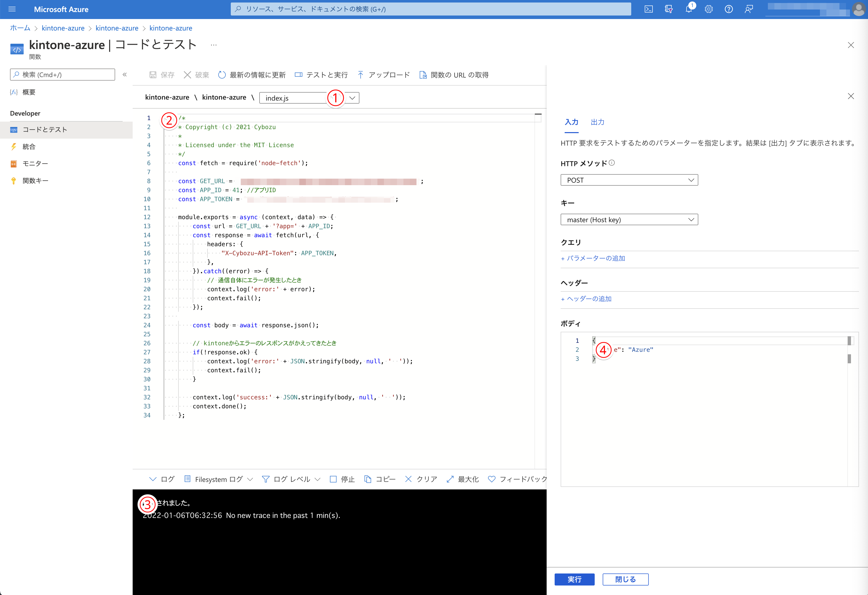
Task: Switch to the 出力 tab
Action: coord(597,122)
